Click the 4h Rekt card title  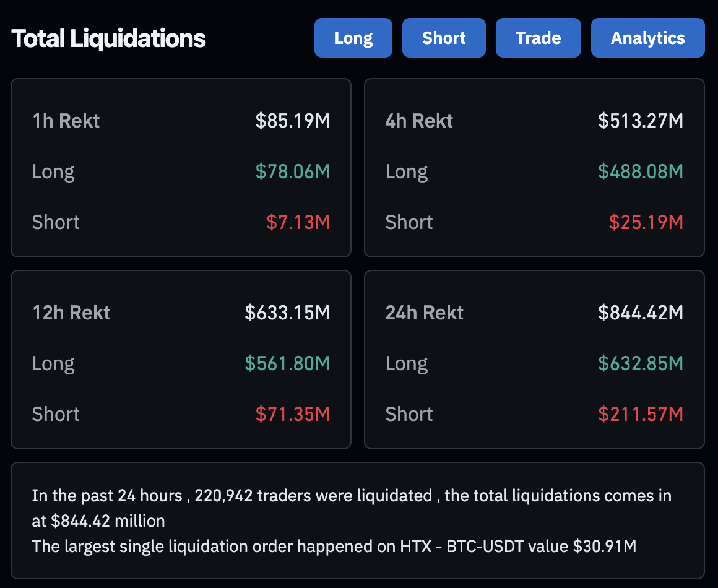(x=419, y=121)
